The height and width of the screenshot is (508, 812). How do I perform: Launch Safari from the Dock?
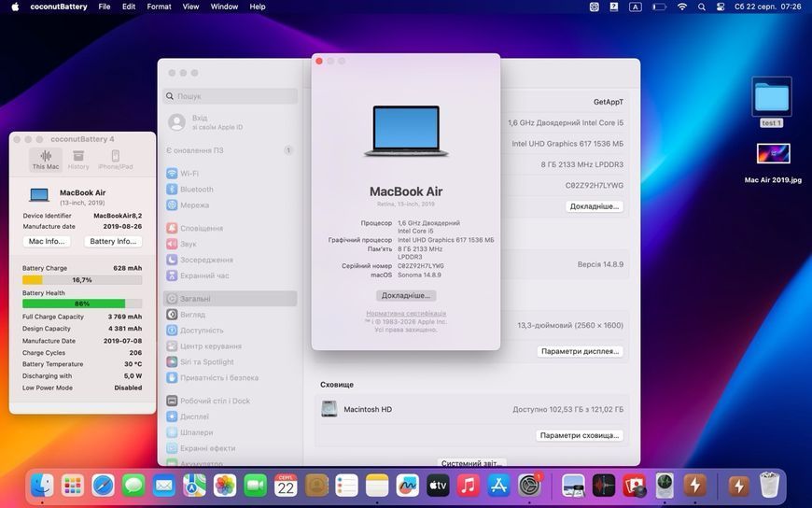pyautogui.click(x=103, y=486)
